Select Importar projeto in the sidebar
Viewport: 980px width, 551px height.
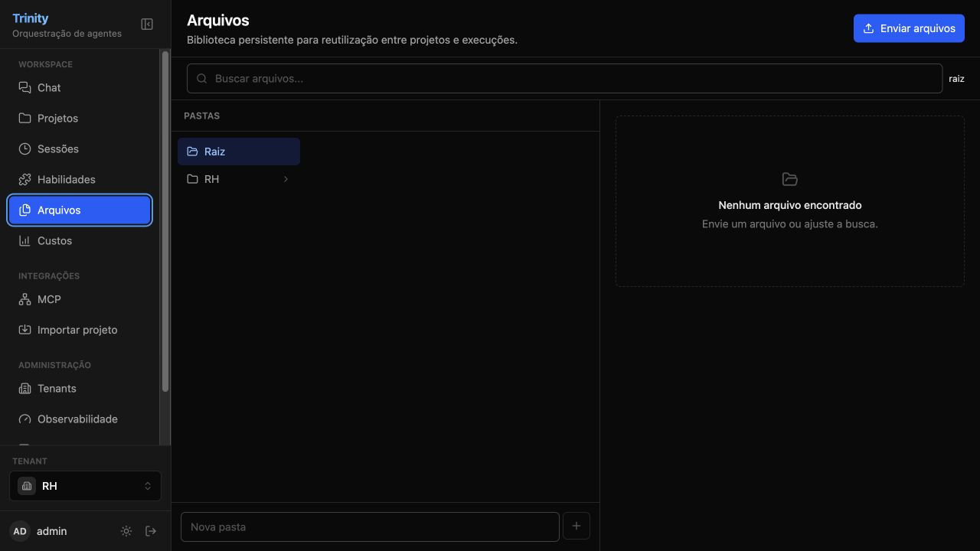[80, 330]
